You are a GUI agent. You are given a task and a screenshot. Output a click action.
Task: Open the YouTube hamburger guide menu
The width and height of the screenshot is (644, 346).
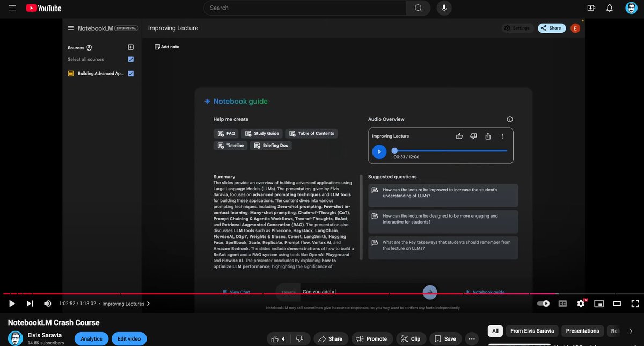(x=12, y=8)
